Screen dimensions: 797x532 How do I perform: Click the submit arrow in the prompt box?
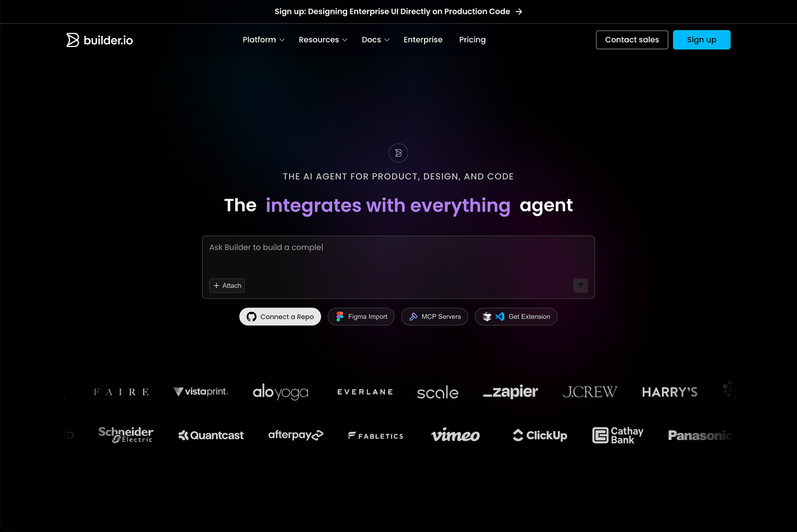[580, 285]
